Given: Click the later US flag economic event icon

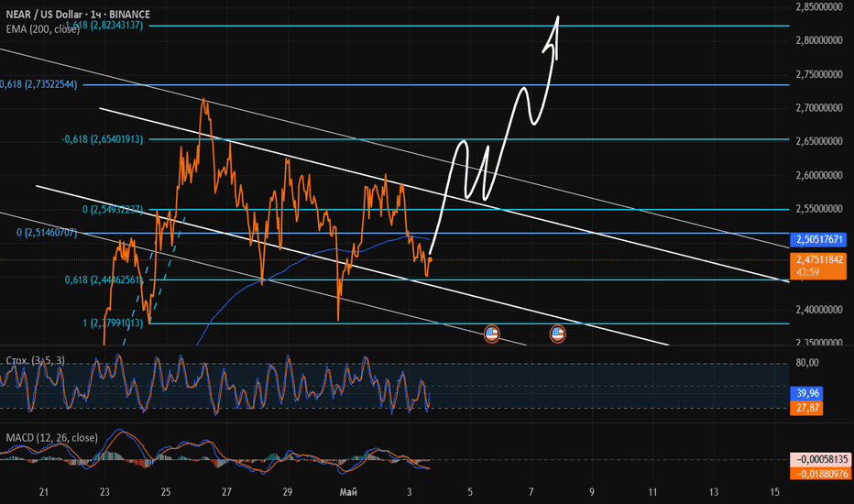Looking at the screenshot, I should tap(557, 334).
